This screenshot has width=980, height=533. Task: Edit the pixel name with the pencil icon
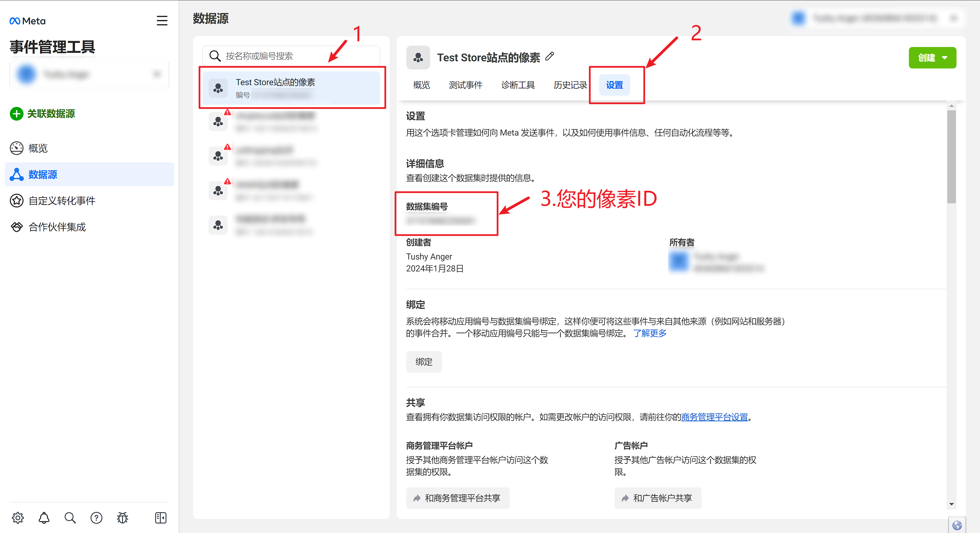pyautogui.click(x=549, y=57)
